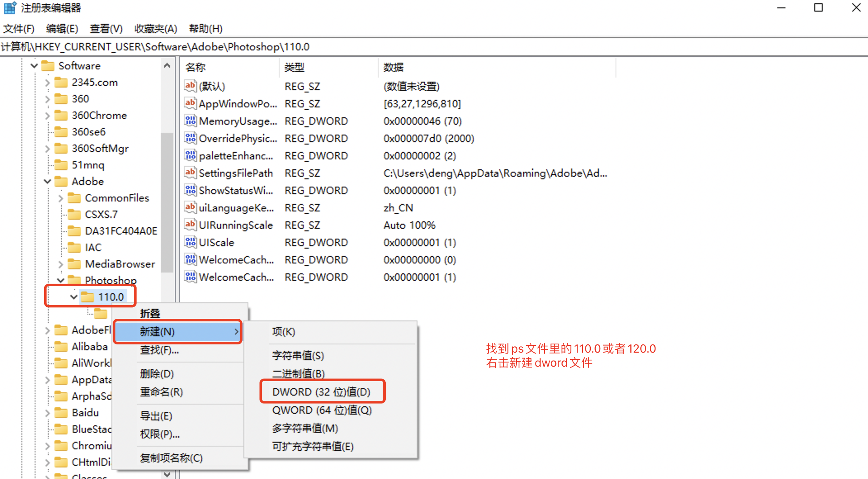
Task: Select the UIRunningScale string icon
Action: click(x=190, y=225)
